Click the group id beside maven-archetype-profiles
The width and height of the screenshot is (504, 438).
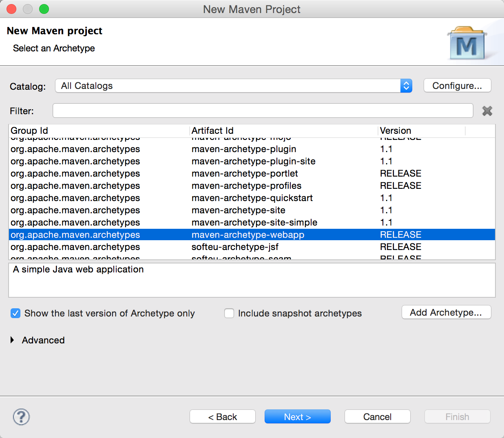pos(75,186)
